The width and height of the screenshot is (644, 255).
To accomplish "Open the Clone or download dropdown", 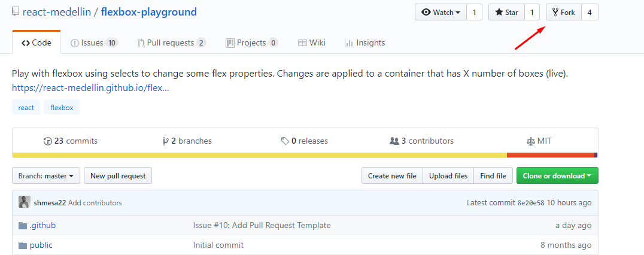I will (x=557, y=176).
